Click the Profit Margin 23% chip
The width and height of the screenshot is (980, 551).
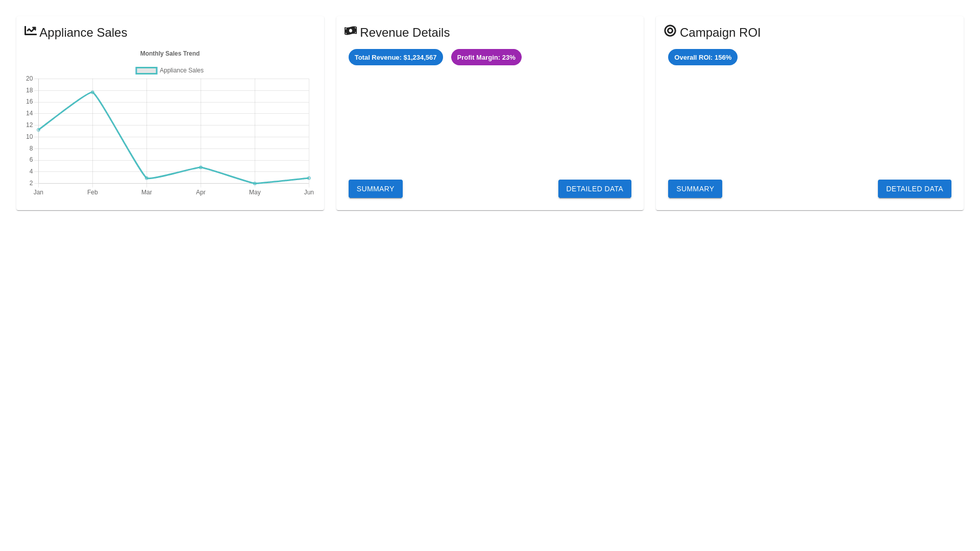click(486, 58)
